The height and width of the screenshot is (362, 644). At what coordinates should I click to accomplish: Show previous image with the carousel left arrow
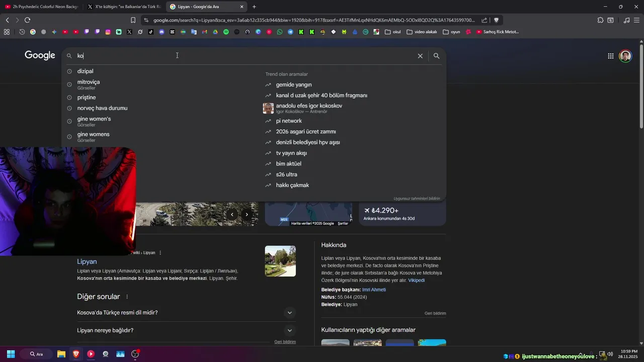point(232,214)
